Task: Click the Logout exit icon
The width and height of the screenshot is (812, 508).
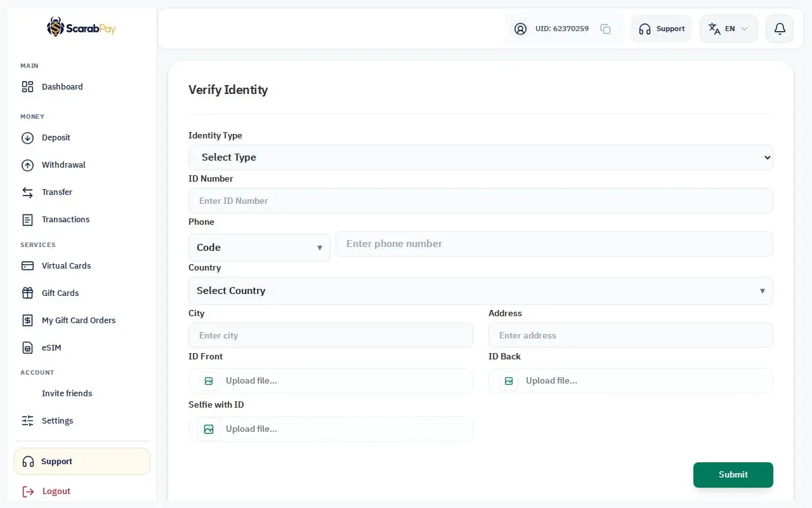Action: pyautogui.click(x=28, y=491)
